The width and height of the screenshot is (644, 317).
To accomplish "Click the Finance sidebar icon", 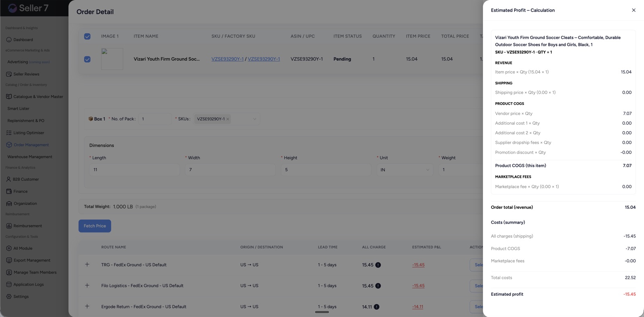I will (9, 191).
